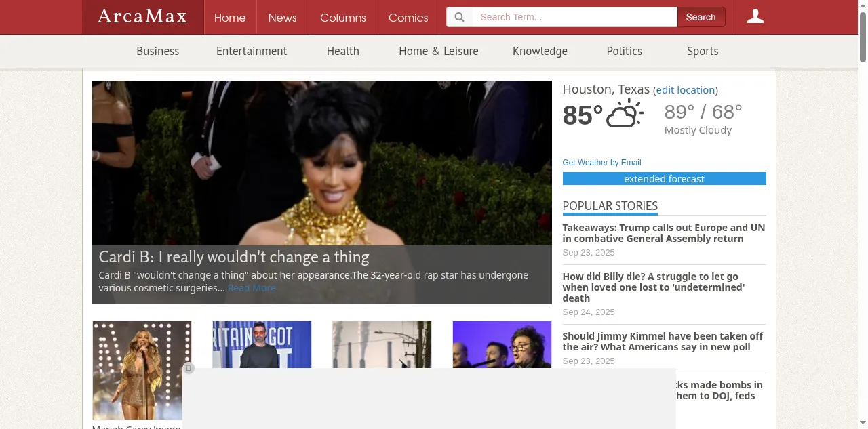Go to the Politics section

(x=625, y=51)
